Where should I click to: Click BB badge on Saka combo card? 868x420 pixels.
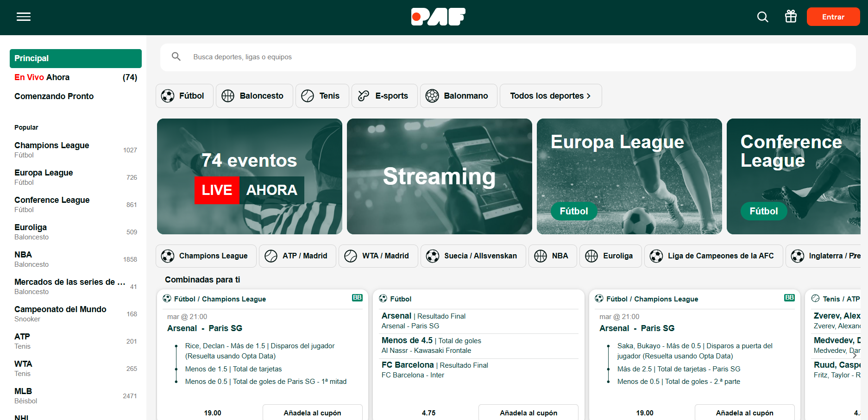790,298
